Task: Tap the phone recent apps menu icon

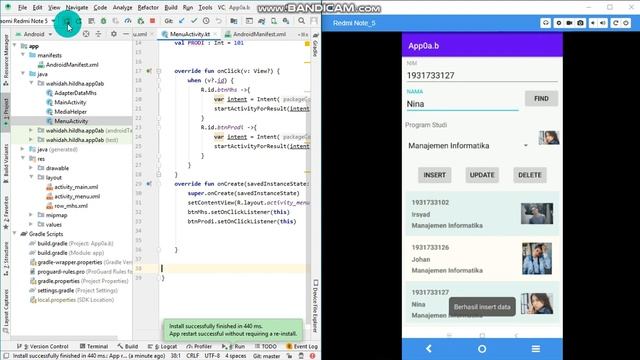Action: tap(536, 349)
